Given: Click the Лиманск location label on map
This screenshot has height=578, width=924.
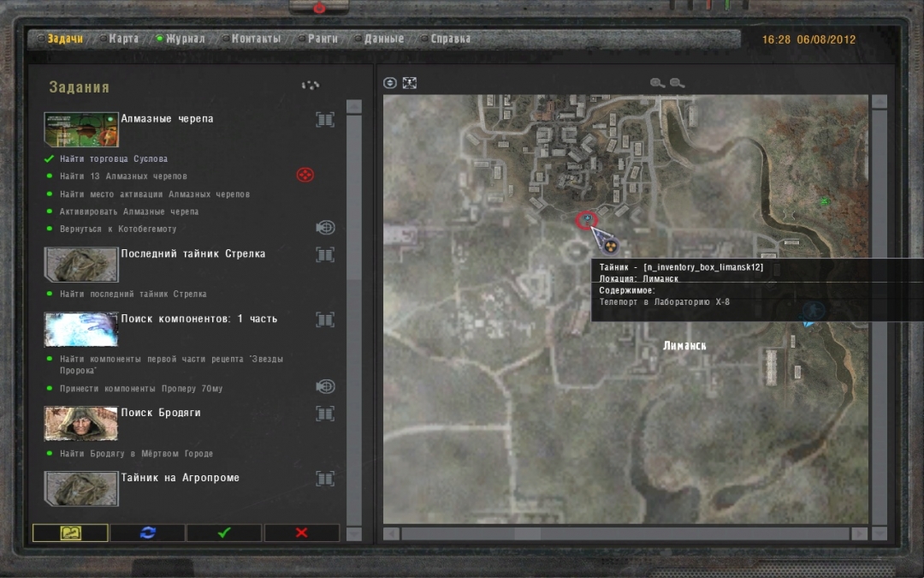Looking at the screenshot, I should click(x=684, y=346).
